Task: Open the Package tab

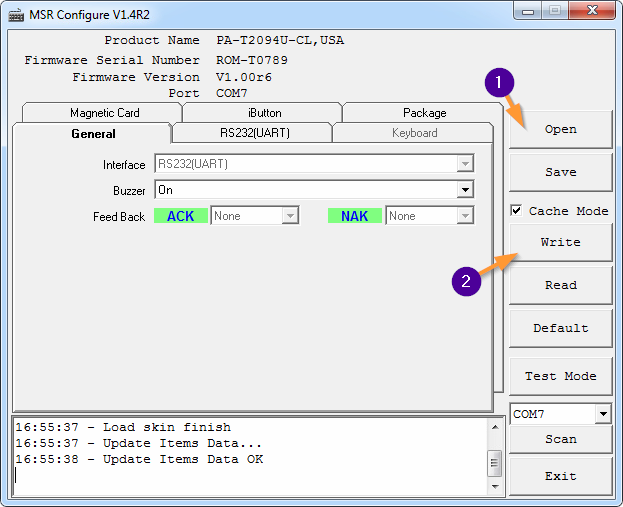Action: [424, 113]
